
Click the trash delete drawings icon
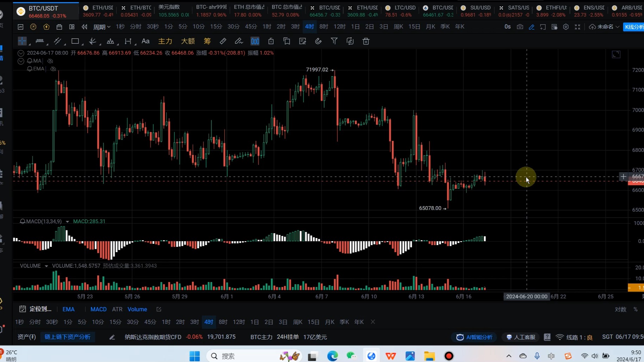click(x=366, y=41)
